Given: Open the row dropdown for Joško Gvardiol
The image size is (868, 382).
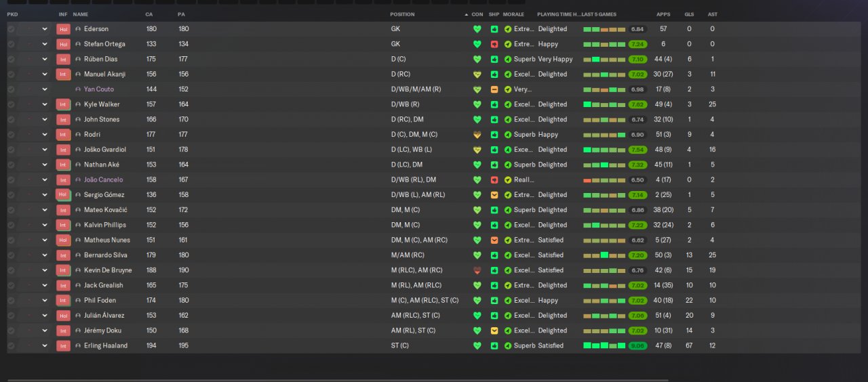Looking at the screenshot, I should click(45, 150).
